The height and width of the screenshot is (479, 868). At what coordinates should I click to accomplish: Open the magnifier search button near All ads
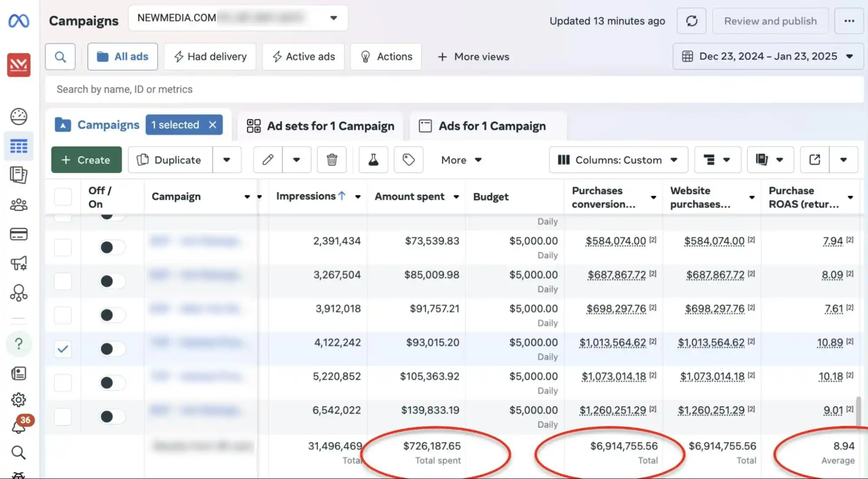pos(60,57)
